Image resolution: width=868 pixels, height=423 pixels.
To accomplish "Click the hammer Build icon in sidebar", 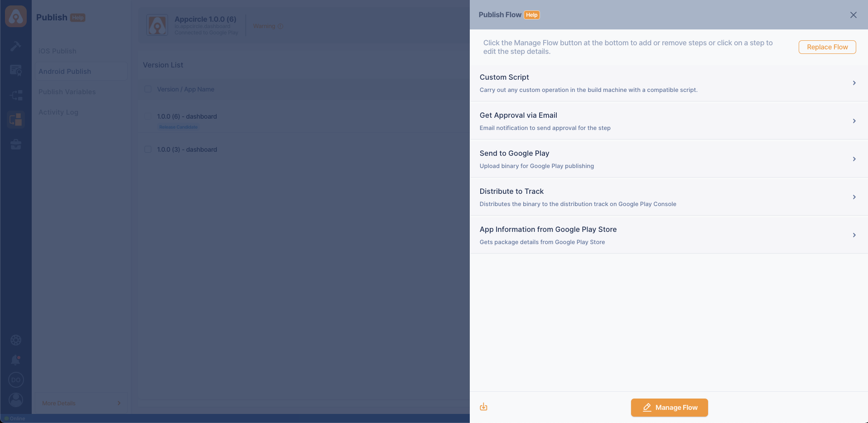I will [16, 46].
